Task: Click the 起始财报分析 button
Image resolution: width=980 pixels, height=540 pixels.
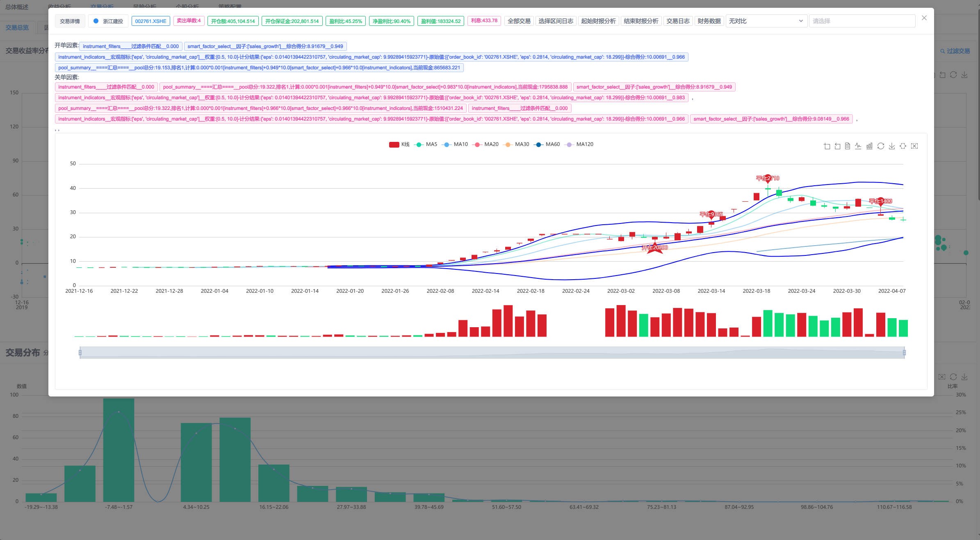Action: click(x=598, y=21)
